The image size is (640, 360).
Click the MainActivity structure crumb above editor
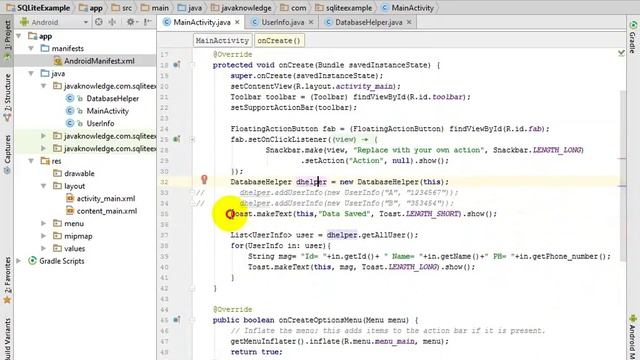tap(222, 40)
